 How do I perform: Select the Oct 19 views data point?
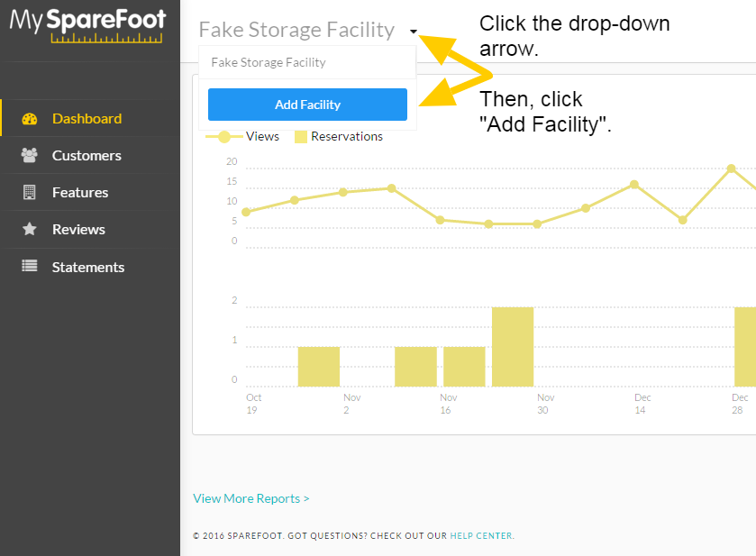click(x=246, y=212)
